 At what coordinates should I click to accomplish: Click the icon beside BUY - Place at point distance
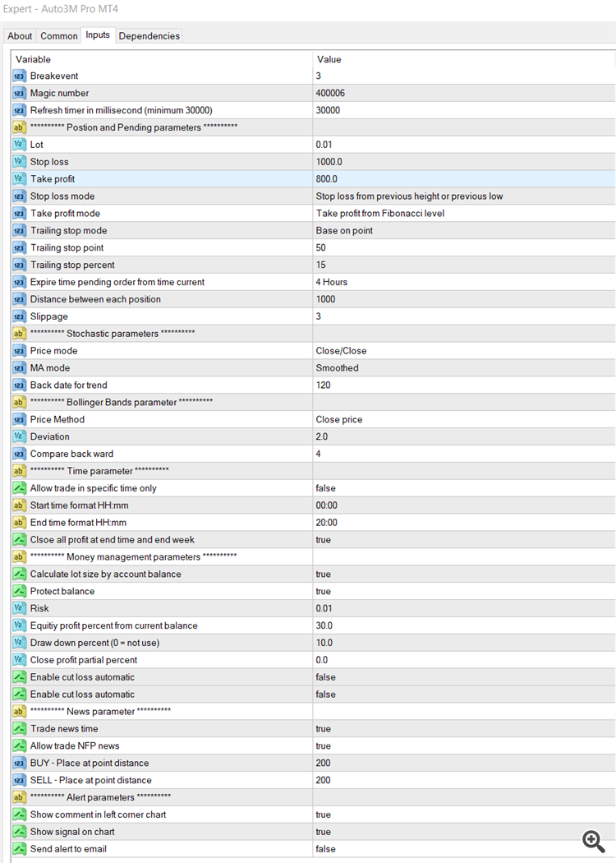(x=19, y=763)
